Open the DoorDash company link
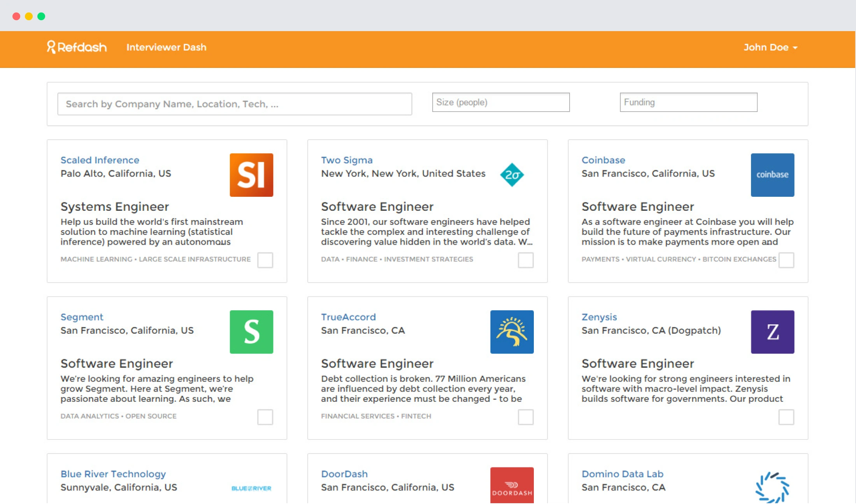 pyautogui.click(x=344, y=474)
